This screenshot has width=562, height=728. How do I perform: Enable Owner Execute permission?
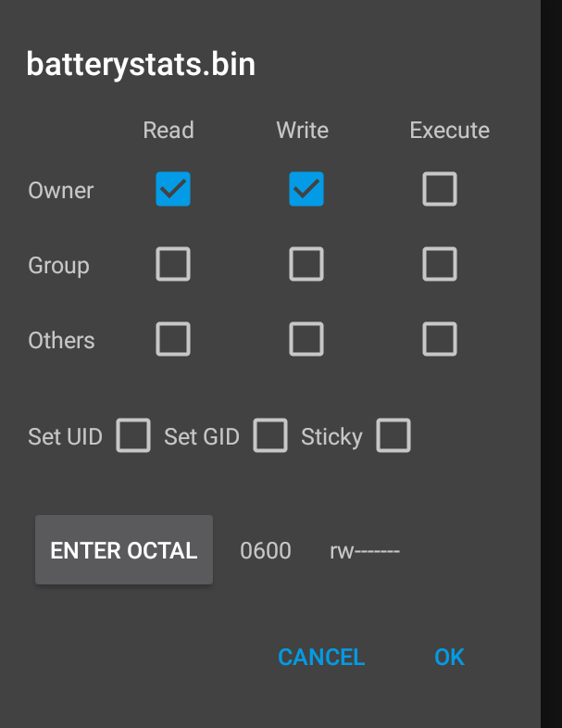click(440, 189)
